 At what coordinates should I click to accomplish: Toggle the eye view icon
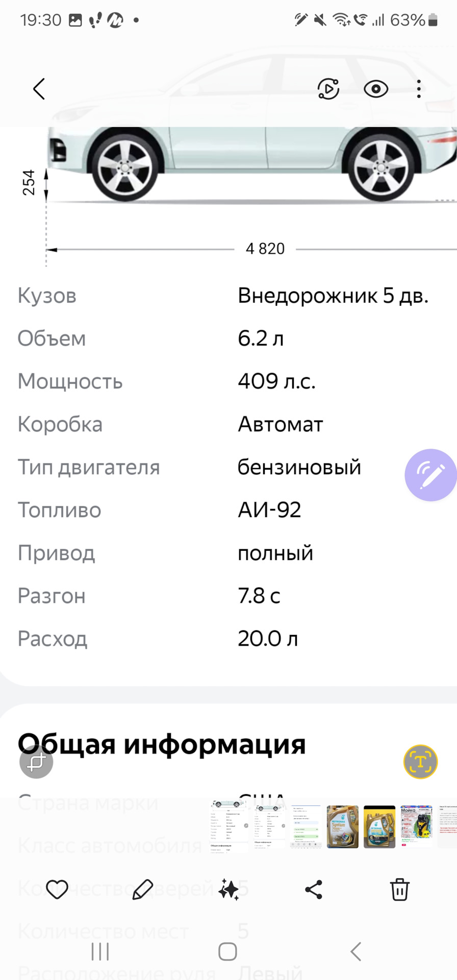tap(376, 89)
